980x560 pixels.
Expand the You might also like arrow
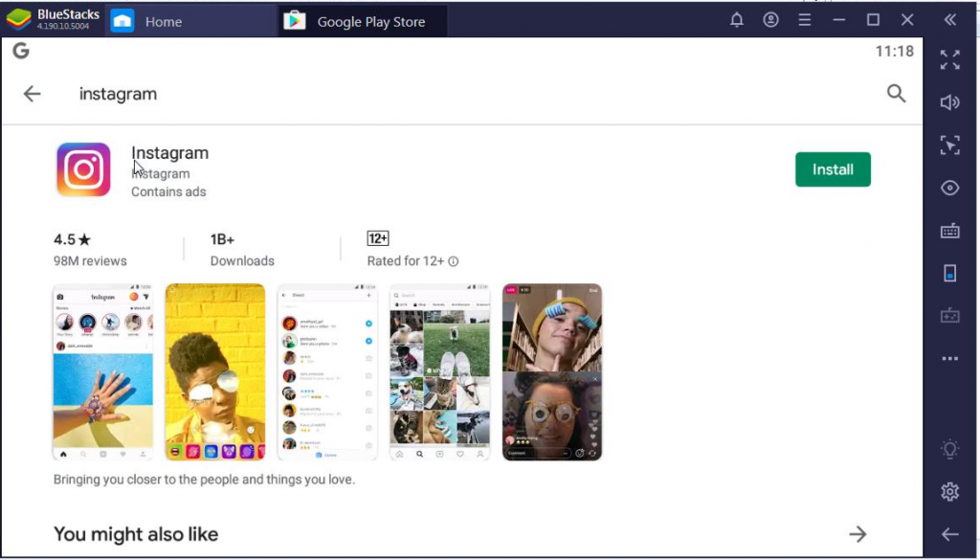point(858,534)
